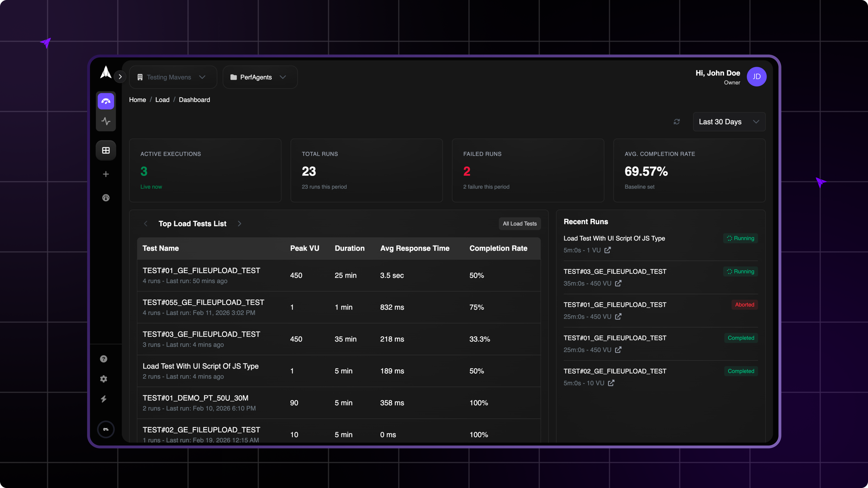Open the activity pulse icon in sidebar
This screenshot has width=868, height=488.
[106, 121]
